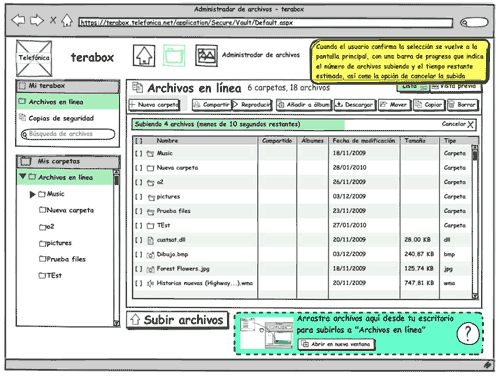Open Mi terabox sidebar item
Image resolution: width=500 pixels, height=376 pixels.
[68, 86]
